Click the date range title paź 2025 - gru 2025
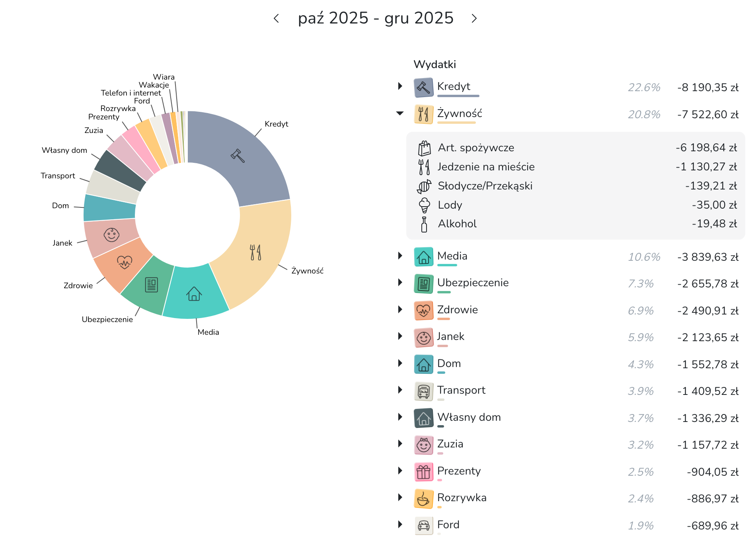The height and width of the screenshot is (541, 756). pyautogui.click(x=376, y=18)
